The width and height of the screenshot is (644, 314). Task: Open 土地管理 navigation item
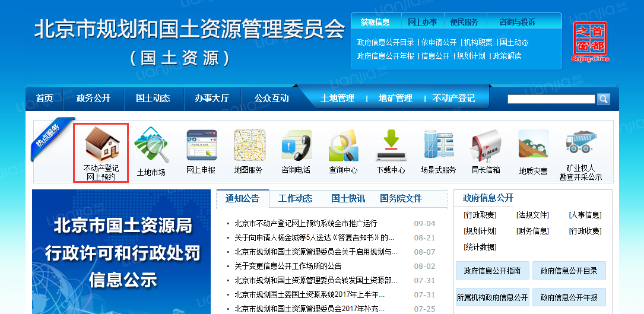click(337, 98)
